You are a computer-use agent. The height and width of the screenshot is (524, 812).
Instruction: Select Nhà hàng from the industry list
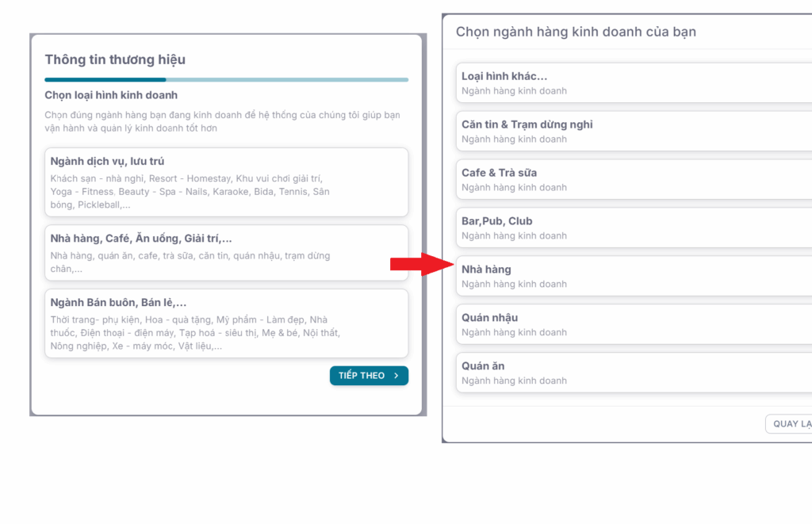634,276
